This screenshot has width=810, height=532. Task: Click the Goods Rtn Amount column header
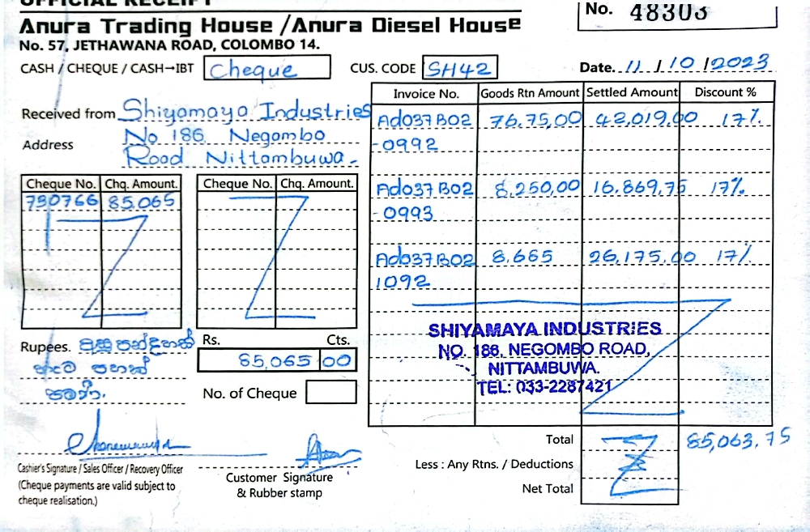530,93
